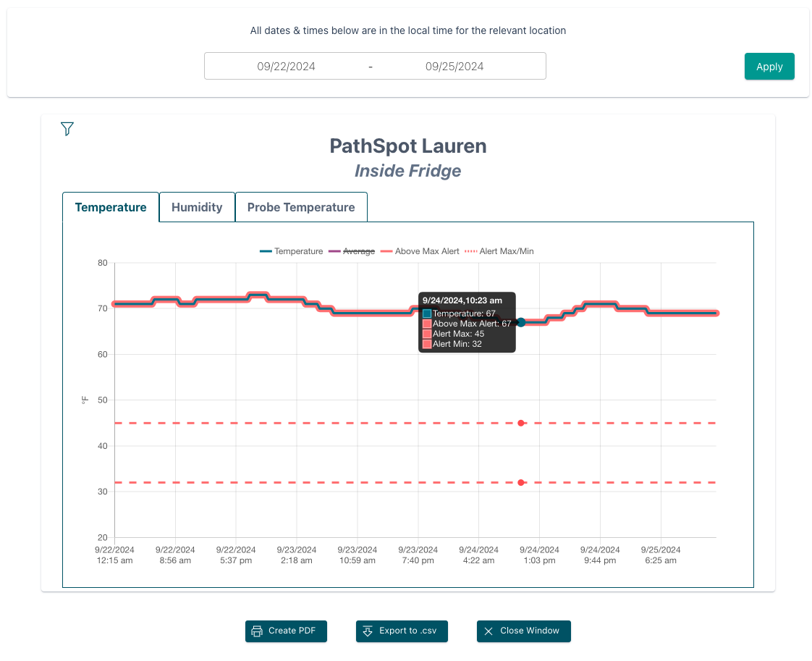The image size is (812, 661).
Task: Export the data to .csv
Action: [x=402, y=631]
